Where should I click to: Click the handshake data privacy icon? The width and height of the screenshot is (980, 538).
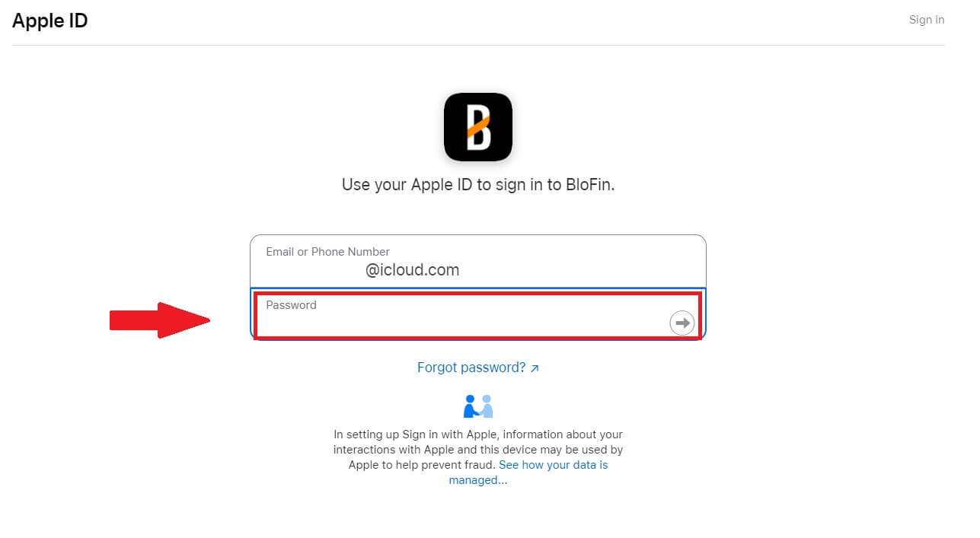[x=478, y=406]
